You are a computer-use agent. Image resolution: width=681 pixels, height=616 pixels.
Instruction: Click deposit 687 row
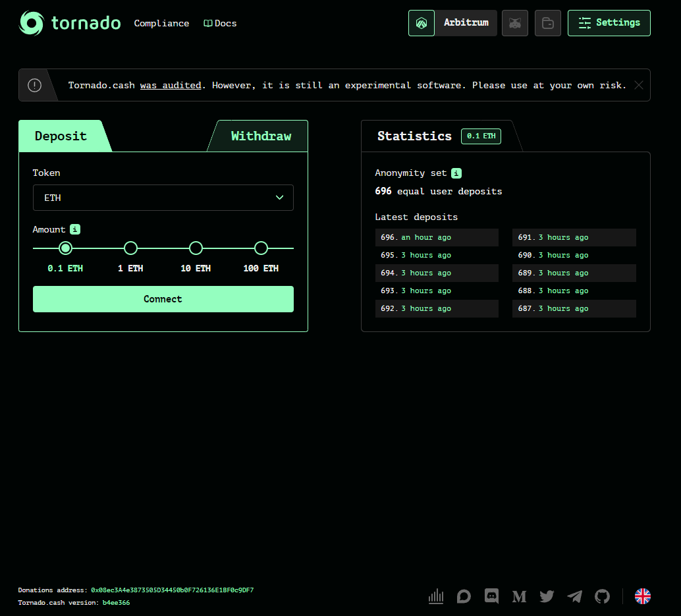pos(574,308)
